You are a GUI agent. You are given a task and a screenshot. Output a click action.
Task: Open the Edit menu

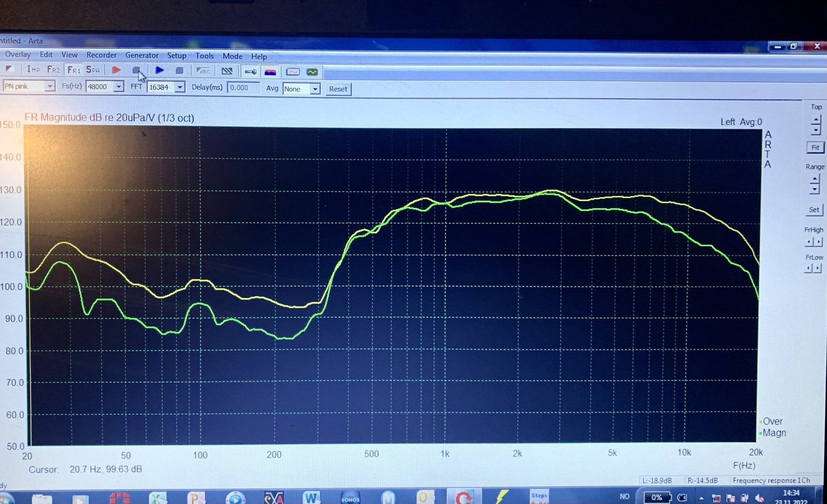pos(46,55)
